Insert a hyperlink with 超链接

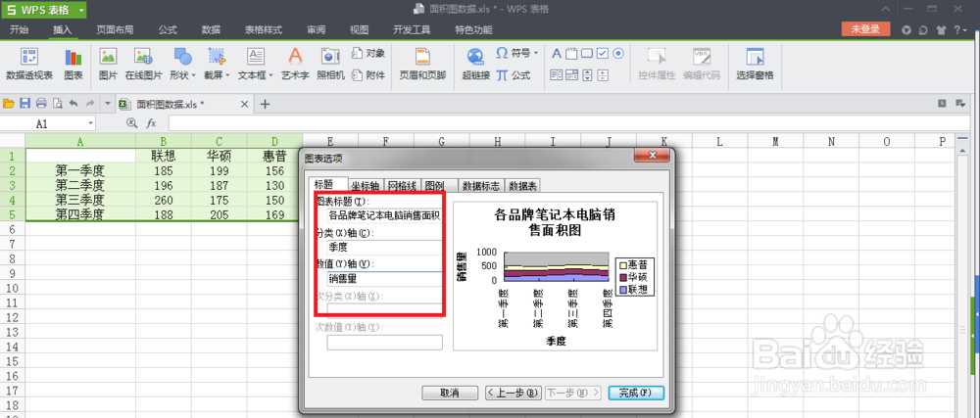[x=475, y=65]
